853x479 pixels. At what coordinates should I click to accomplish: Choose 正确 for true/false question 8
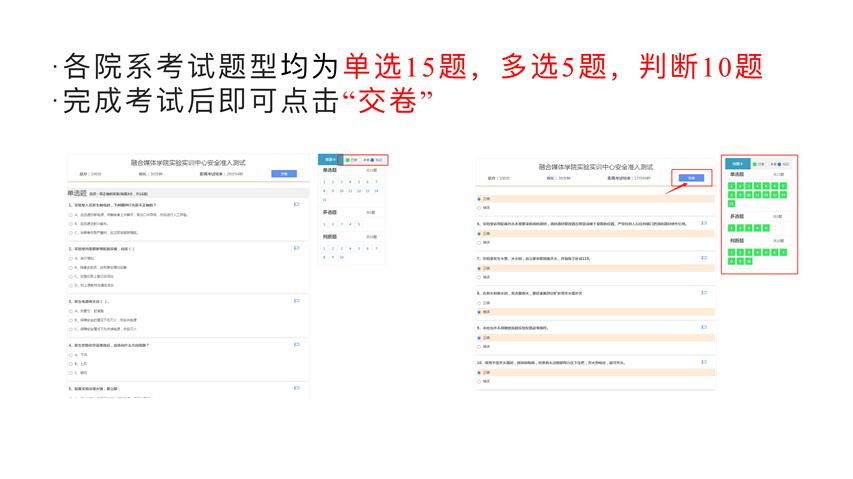(479, 303)
